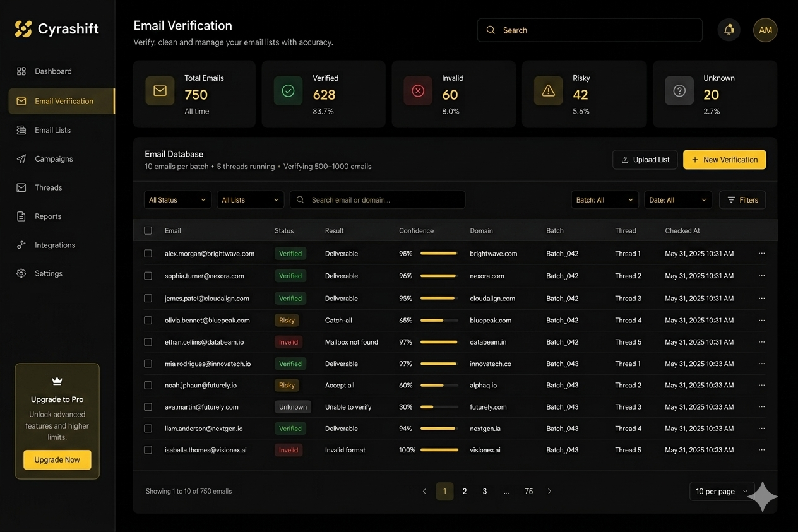Click the Settings gear icon

21,273
